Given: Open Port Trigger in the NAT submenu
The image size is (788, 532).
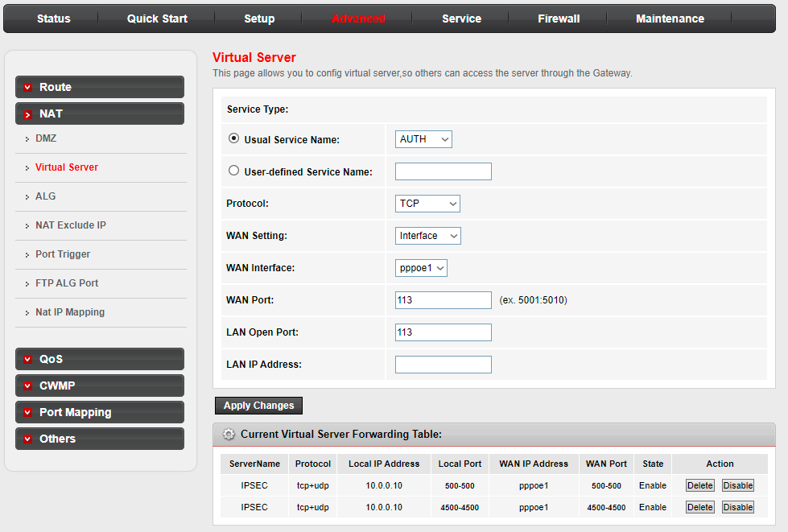Looking at the screenshot, I should [x=63, y=254].
